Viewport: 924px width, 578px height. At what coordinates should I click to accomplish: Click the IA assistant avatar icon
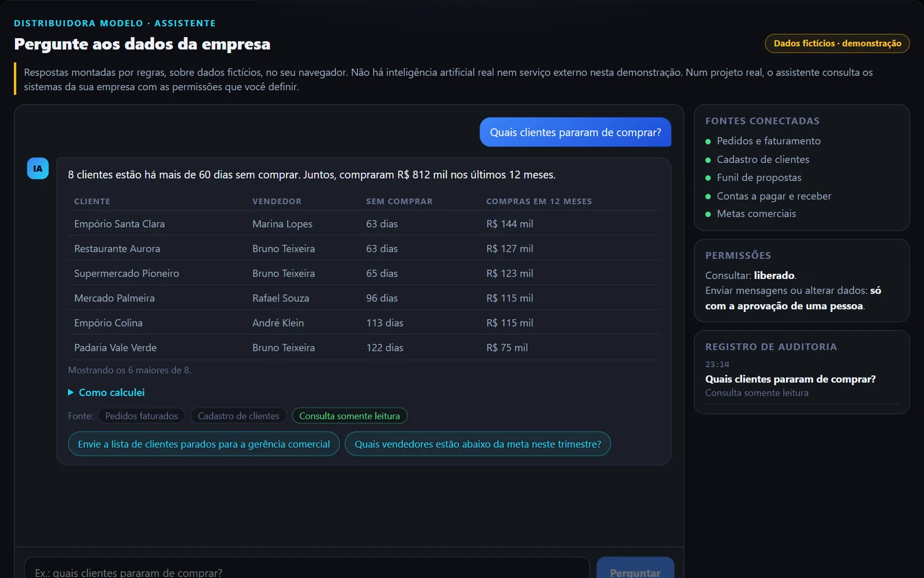point(38,168)
